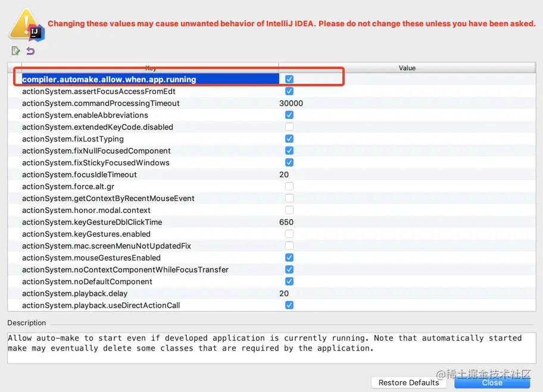Click the purple revert arrow icon

pyautogui.click(x=30, y=51)
